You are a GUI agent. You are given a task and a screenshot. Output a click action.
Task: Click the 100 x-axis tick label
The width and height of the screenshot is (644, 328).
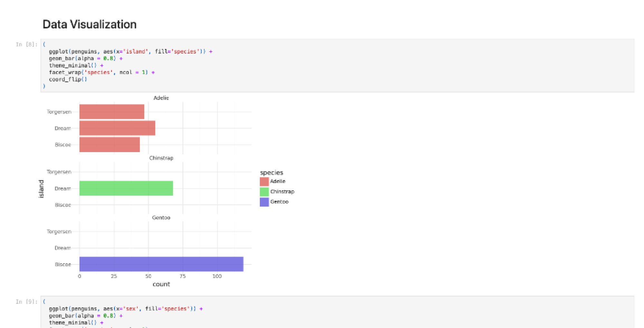click(217, 276)
